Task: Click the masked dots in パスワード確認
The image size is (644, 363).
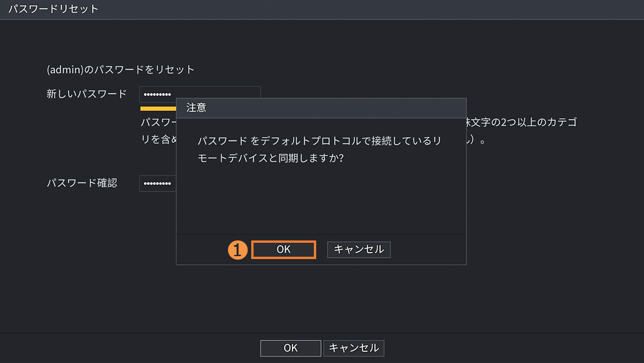Action: tap(157, 184)
